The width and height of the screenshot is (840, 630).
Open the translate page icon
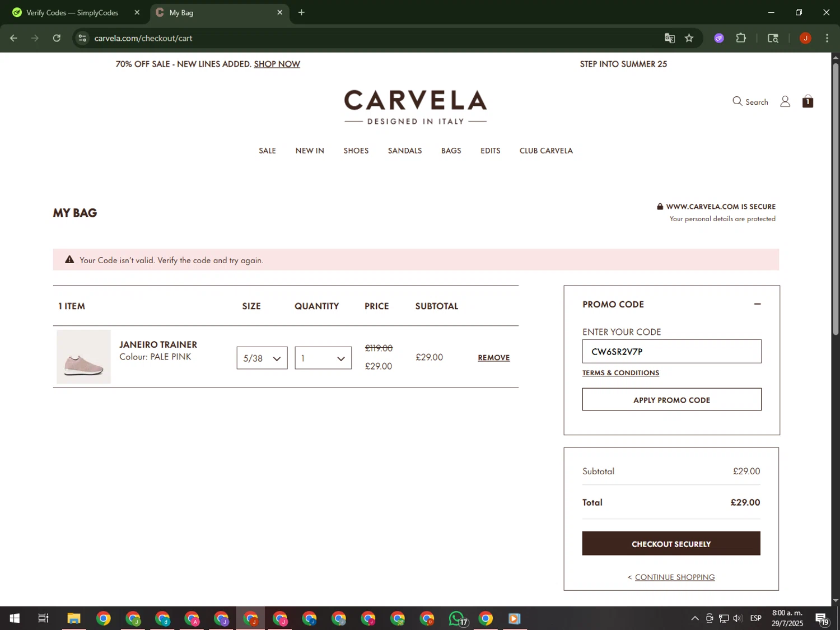pos(669,38)
